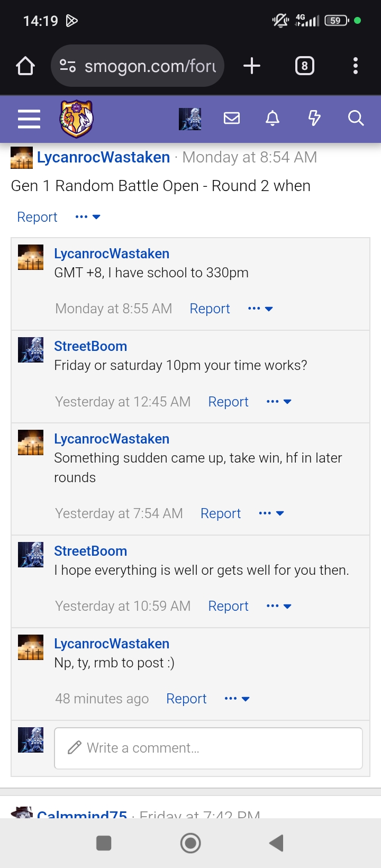Open the hamburger navigation menu
The width and height of the screenshot is (381, 868).
(x=29, y=119)
